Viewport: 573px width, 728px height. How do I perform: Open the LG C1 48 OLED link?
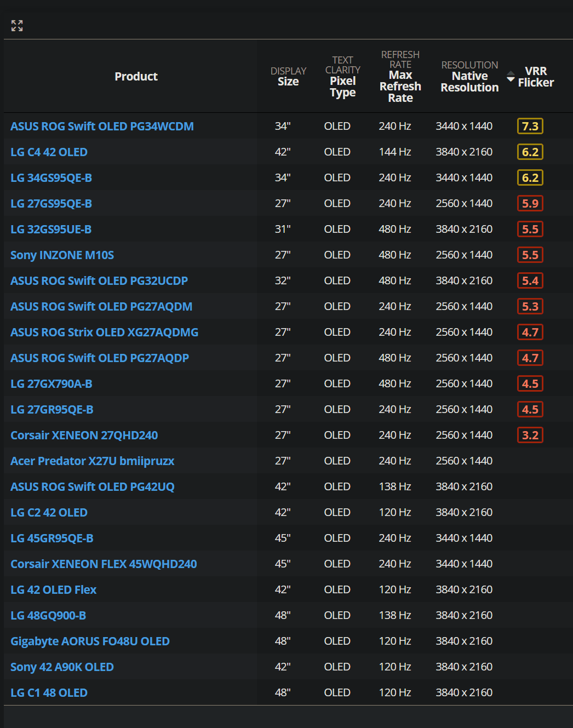pyautogui.click(x=49, y=693)
